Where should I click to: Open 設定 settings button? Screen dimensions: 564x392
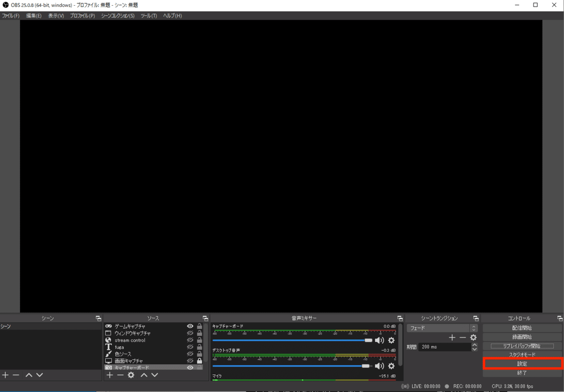(522, 364)
